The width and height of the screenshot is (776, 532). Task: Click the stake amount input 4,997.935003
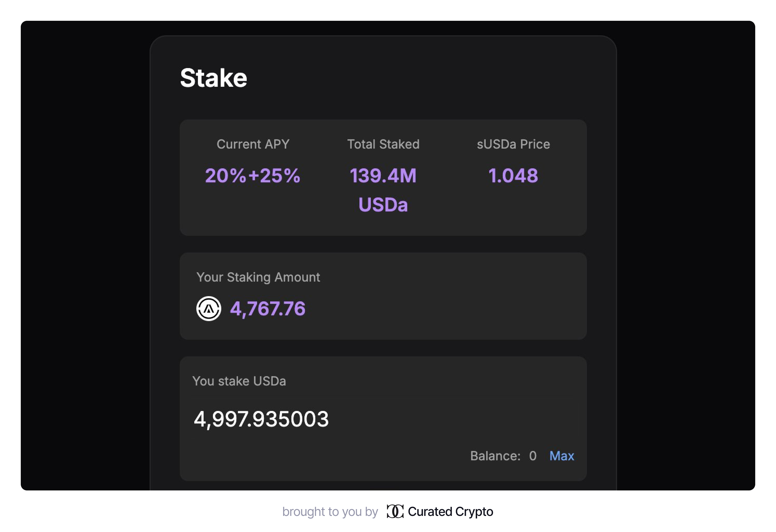[x=261, y=419]
